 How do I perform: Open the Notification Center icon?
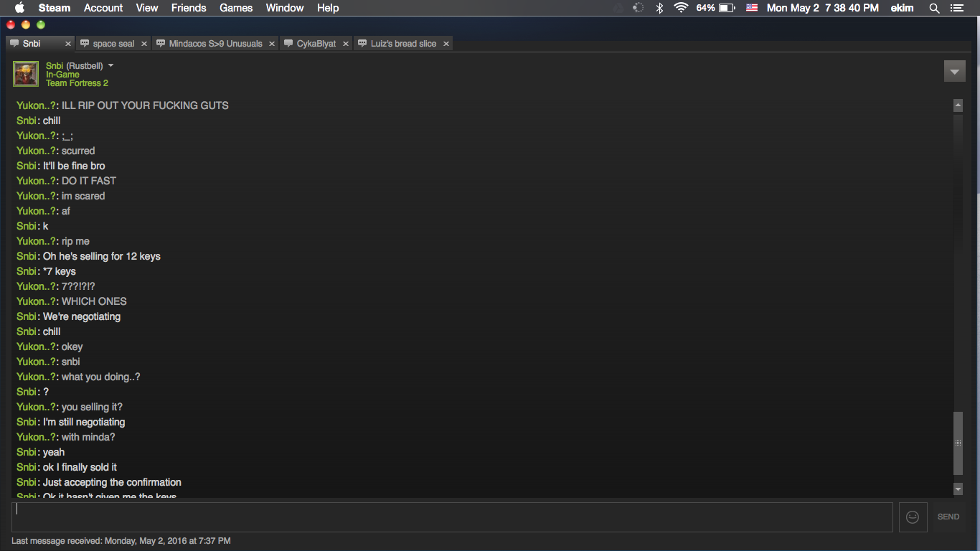click(x=956, y=8)
